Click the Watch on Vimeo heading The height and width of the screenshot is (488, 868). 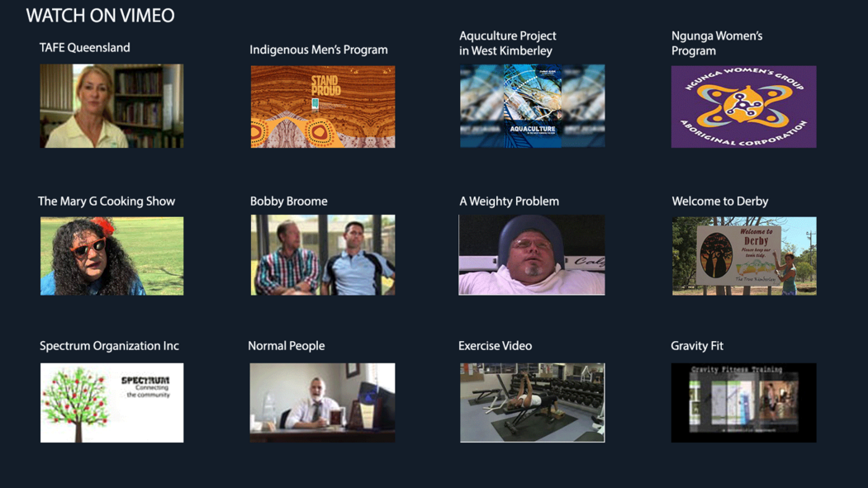(100, 16)
